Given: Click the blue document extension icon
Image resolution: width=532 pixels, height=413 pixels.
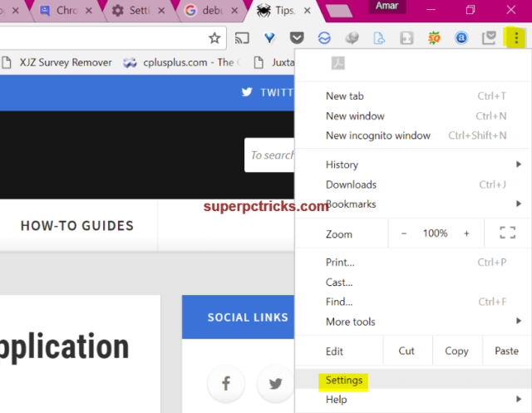Looking at the screenshot, I should [379, 38].
